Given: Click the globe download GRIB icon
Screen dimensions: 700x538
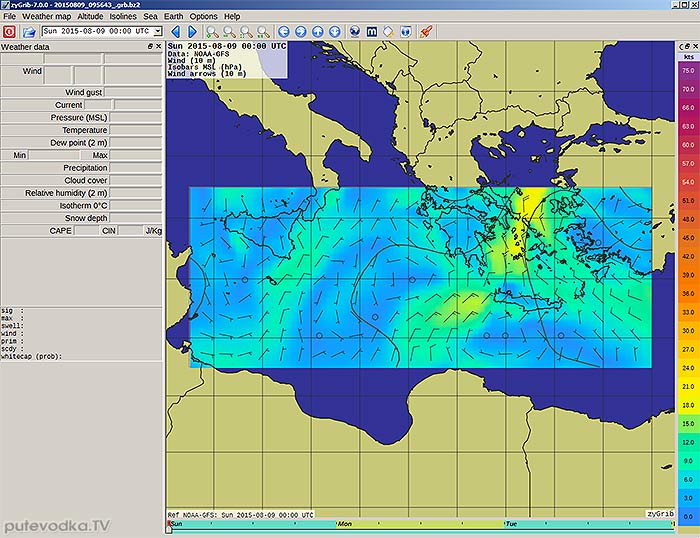Looking at the screenshot, I should (x=355, y=32).
